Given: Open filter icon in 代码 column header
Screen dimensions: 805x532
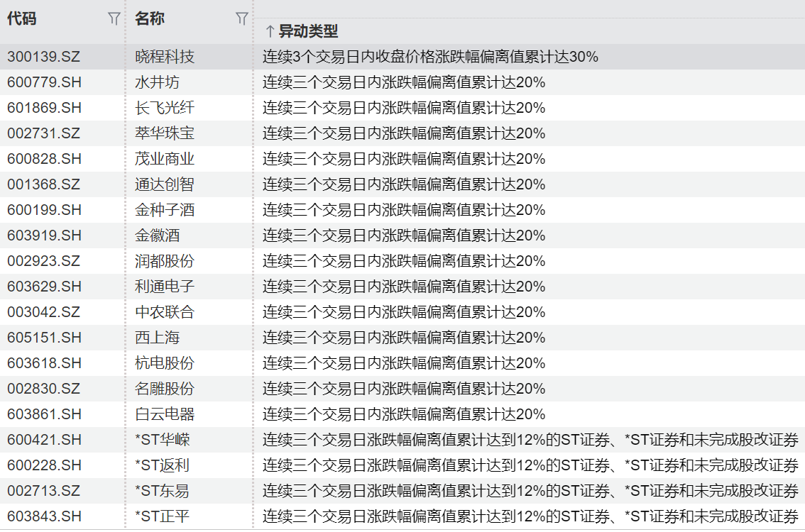Looking at the screenshot, I should click(x=114, y=19).
